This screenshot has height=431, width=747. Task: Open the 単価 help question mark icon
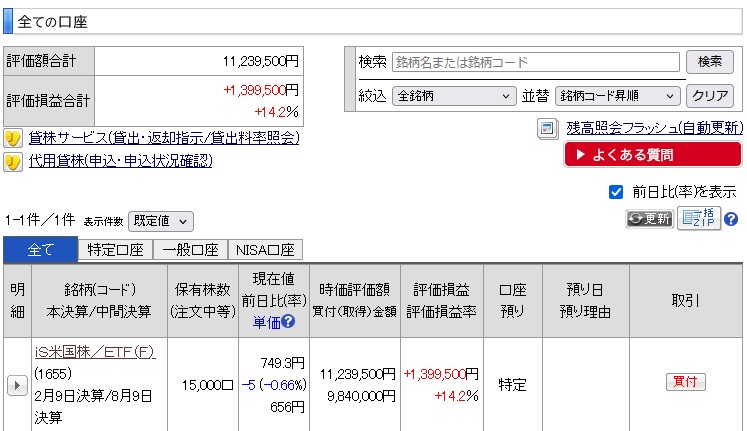[x=288, y=321]
